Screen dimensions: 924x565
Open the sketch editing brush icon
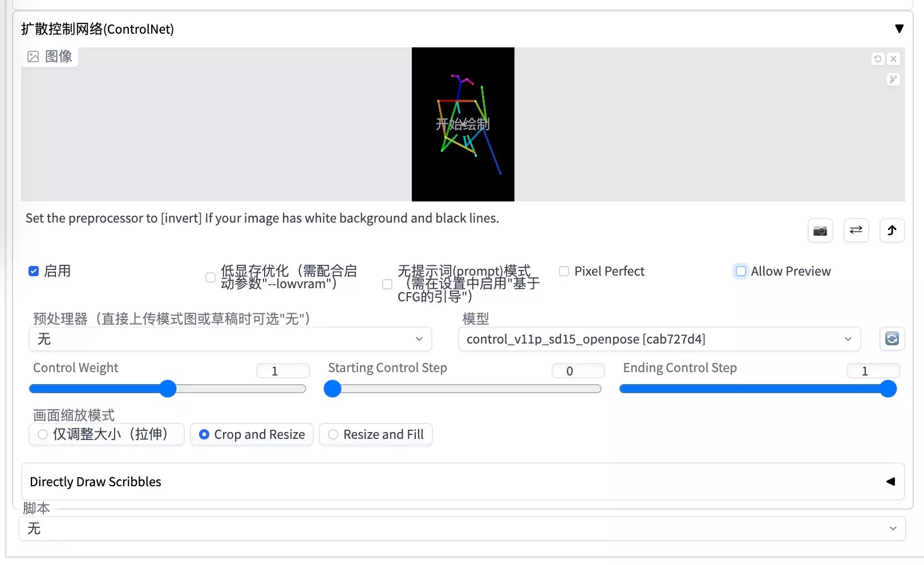pos(893,79)
